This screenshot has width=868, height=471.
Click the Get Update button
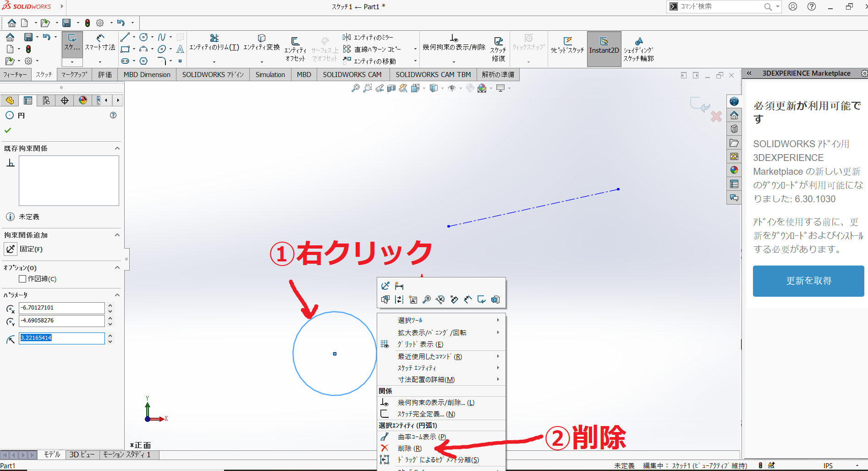tap(808, 281)
